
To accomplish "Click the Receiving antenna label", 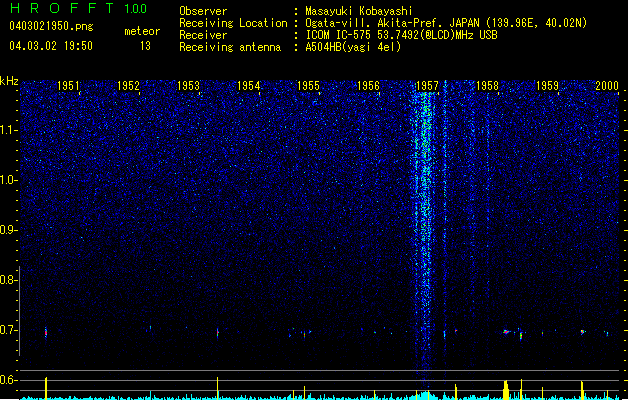I will tap(230, 47).
